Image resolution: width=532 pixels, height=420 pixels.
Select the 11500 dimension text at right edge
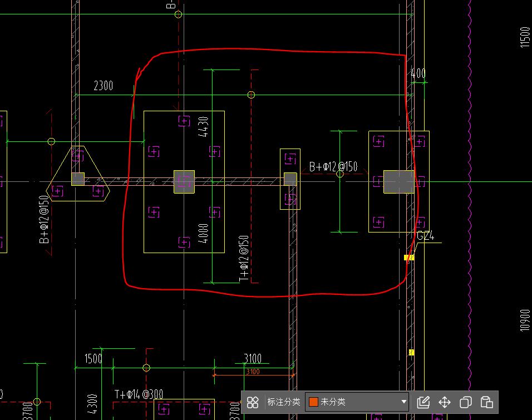click(525, 37)
